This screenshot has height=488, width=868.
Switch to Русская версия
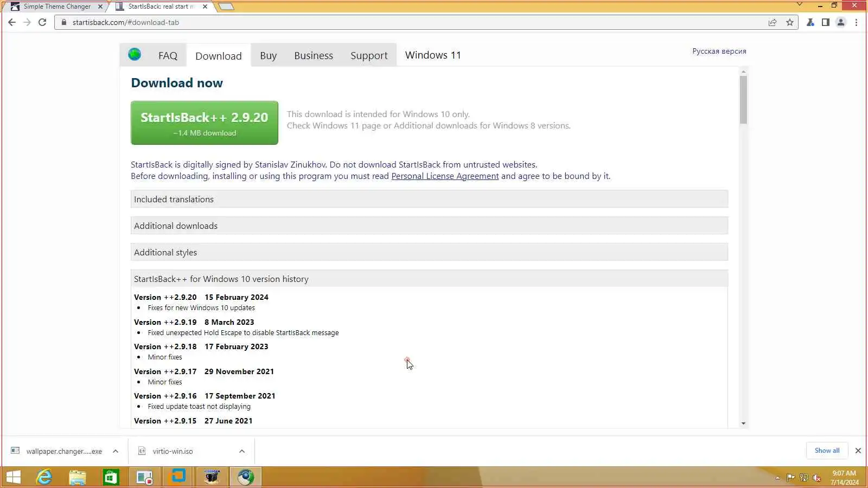[x=719, y=51]
